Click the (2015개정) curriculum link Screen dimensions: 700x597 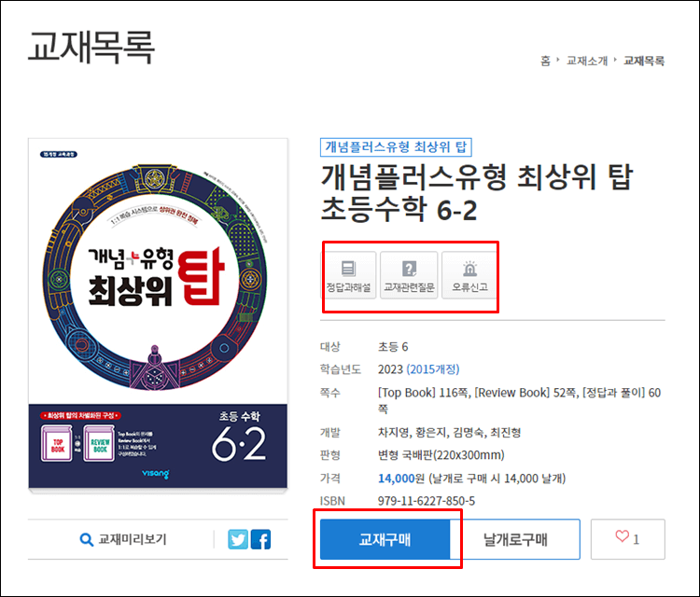(x=432, y=369)
